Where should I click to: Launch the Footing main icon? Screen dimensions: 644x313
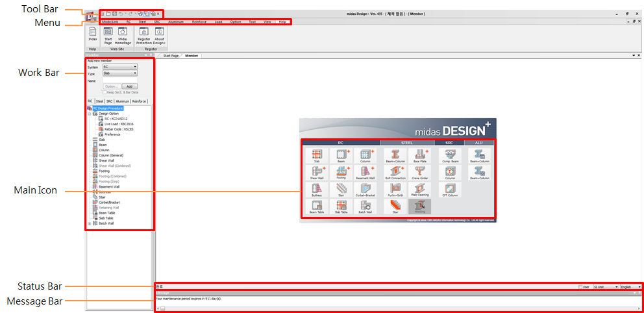coord(341,173)
